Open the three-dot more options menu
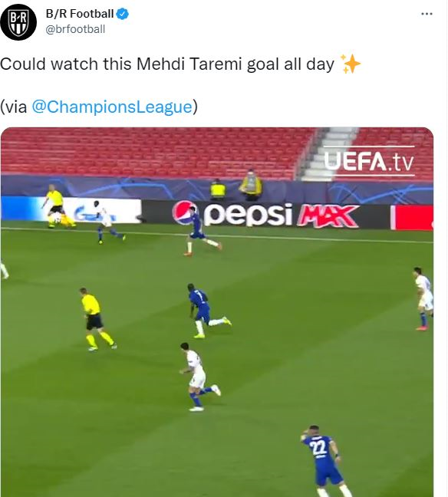This screenshot has height=497, width=448. click(427, 14)
